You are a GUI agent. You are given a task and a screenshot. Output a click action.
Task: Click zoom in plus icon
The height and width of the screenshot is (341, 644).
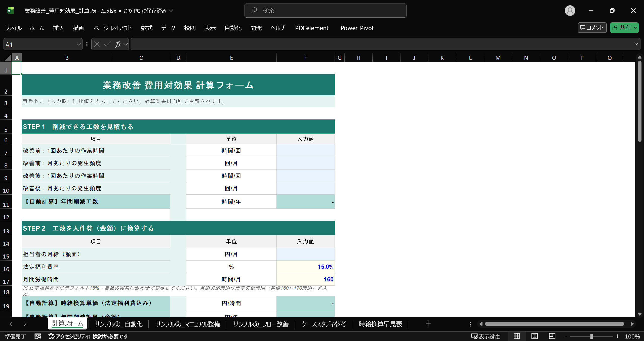(x=617, y=336)
